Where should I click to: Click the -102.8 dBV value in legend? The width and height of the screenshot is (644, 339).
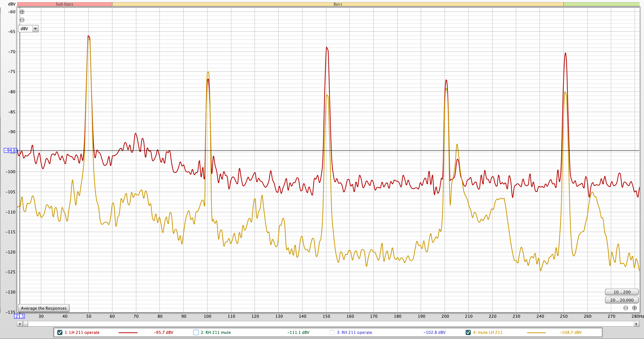(434, 333)
